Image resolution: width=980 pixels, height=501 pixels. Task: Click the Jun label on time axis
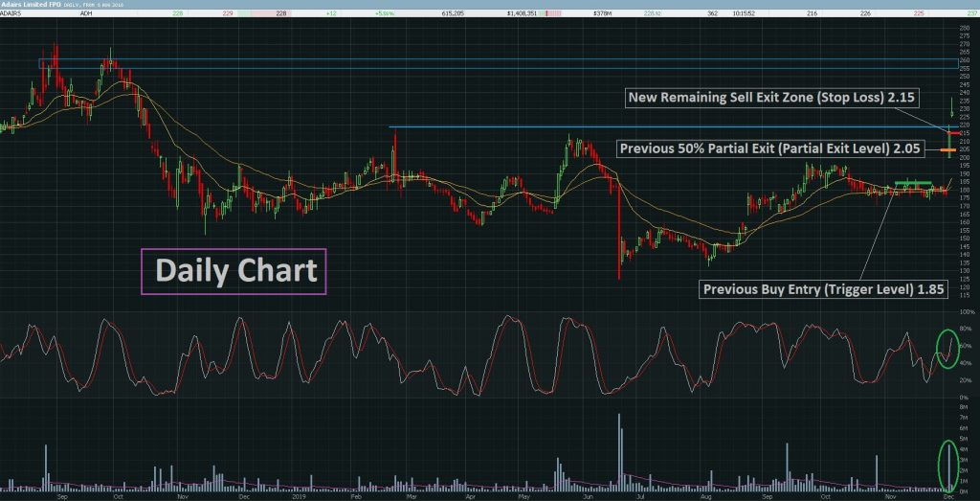[587, 496]
